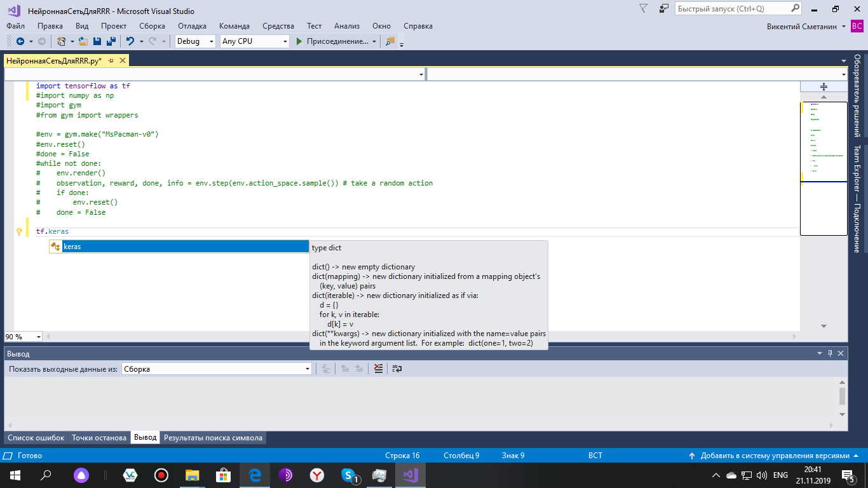This screenshot has height=488, width=868.
Task: Click Добавить в систему управления версиями
Action: 775,456
